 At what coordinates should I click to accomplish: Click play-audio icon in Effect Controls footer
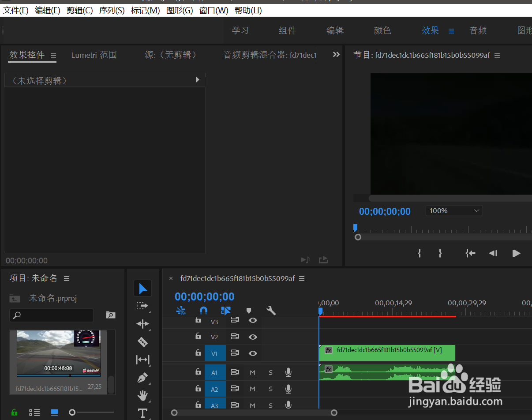click(305, 259)
